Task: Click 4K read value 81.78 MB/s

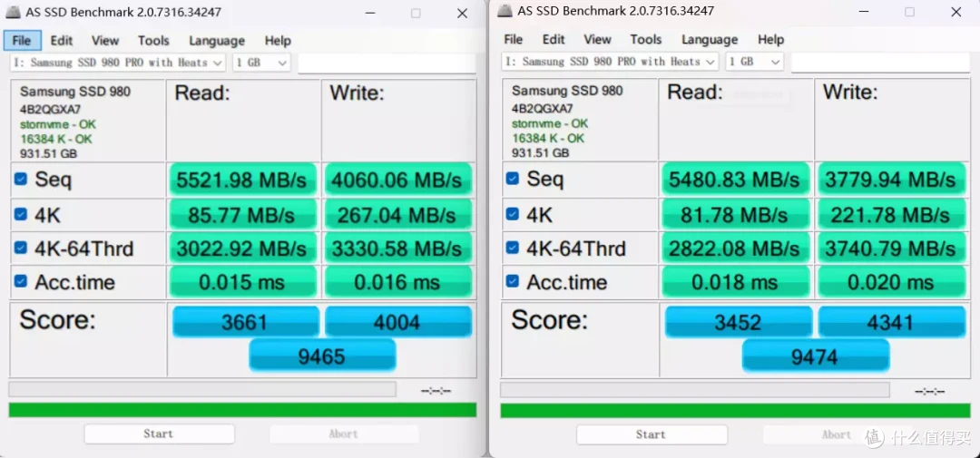Action: click(x=736, y=215)
